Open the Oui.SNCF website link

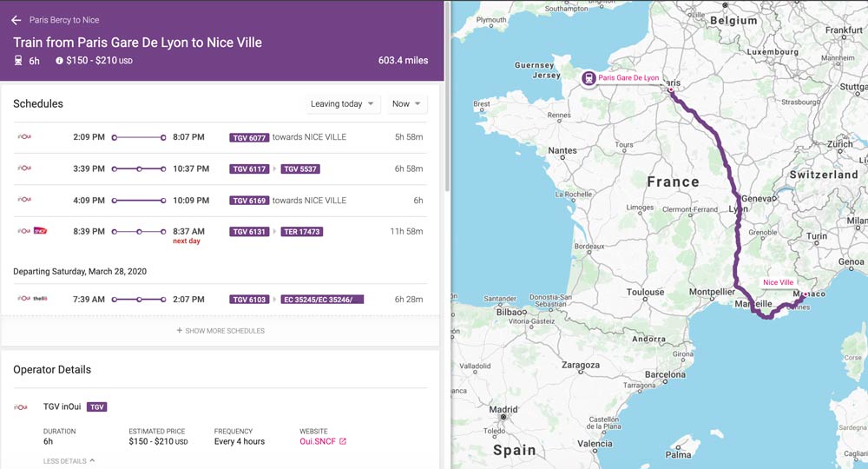point(318,441)
